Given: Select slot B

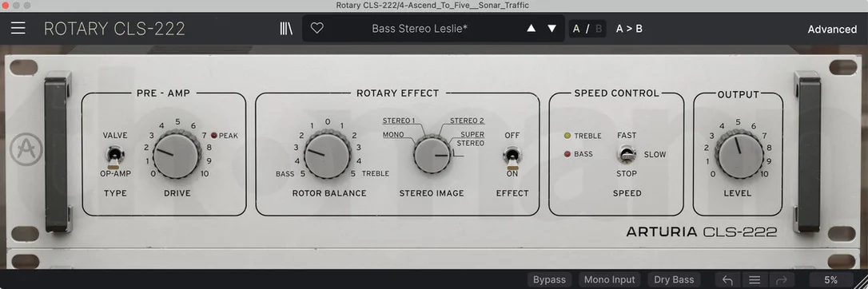Looking at the screenshot, I should [598, 29].
